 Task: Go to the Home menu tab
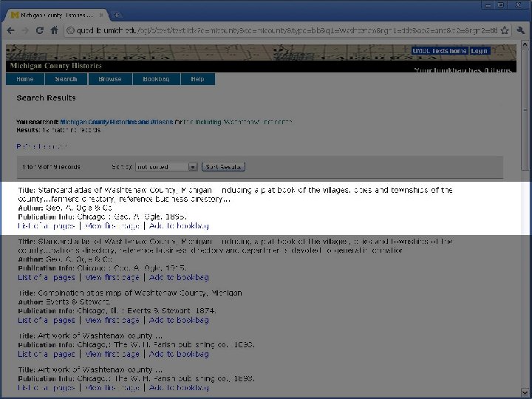click(25, 79)
